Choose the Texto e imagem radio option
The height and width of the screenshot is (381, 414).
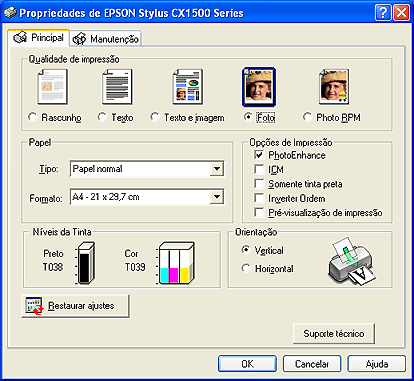[x=155, y=117]
